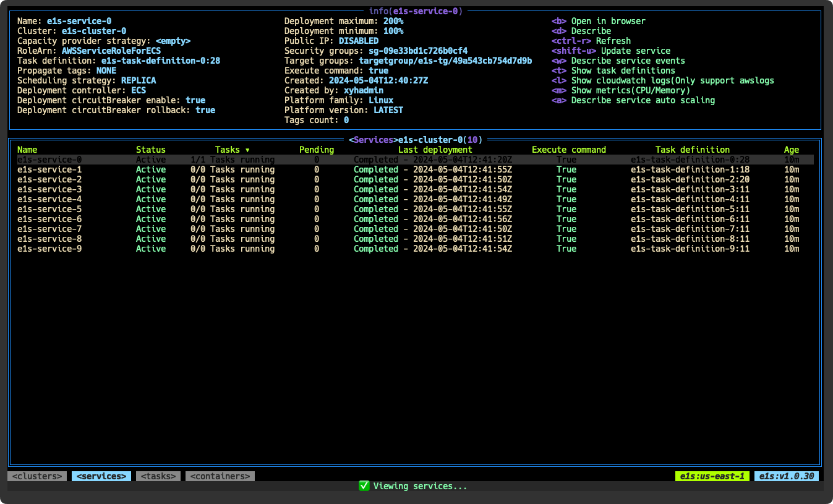Click the Cluster e1s-cluster-0 value
The height and width of the screenshot is (504, 833).
pyautogui.click(x=94, y=31)
